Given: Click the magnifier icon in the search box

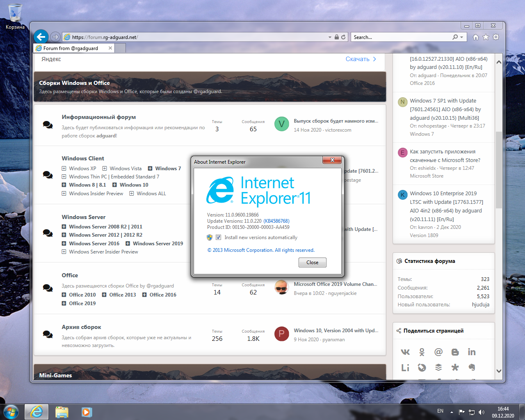Looking at the screenshot, I should (455, 37).
